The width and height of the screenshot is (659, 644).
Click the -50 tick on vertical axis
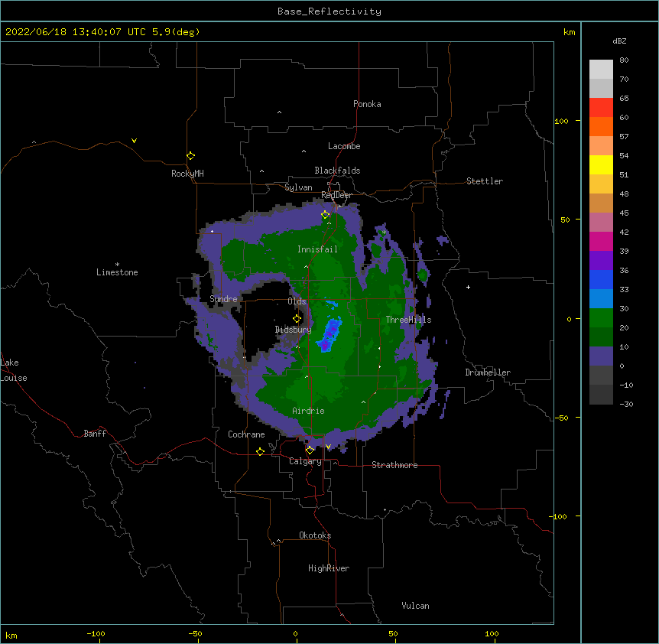(561, 418)
